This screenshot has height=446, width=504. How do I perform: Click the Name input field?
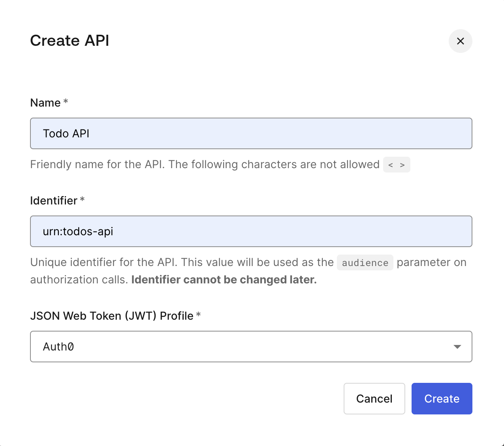point(251,133)
